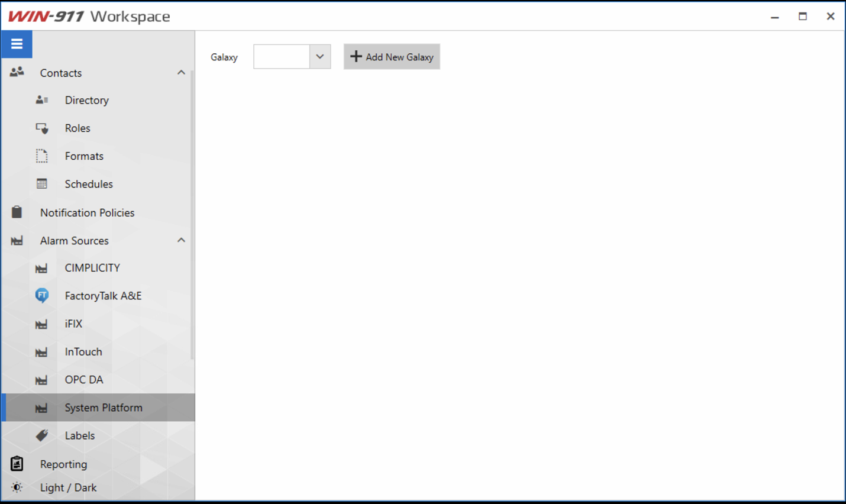
Task: Click the OPC DA factory icon
Action: click(x=41, y=380)
